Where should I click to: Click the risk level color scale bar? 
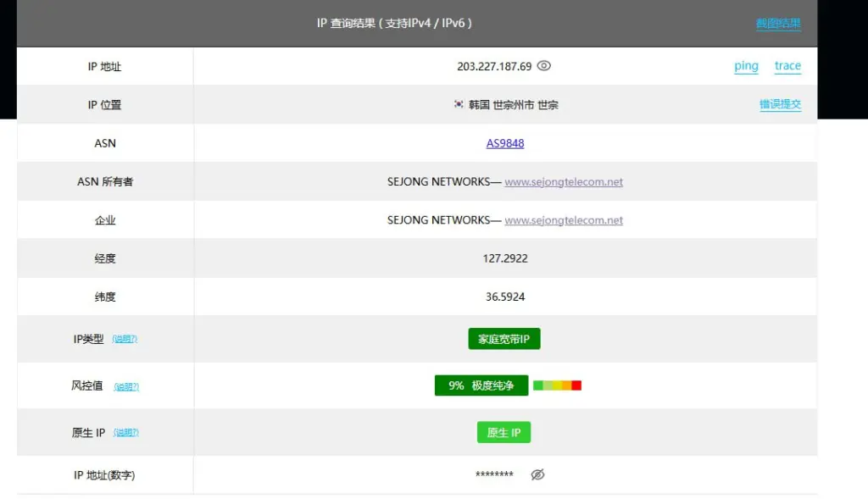point(557,385)
